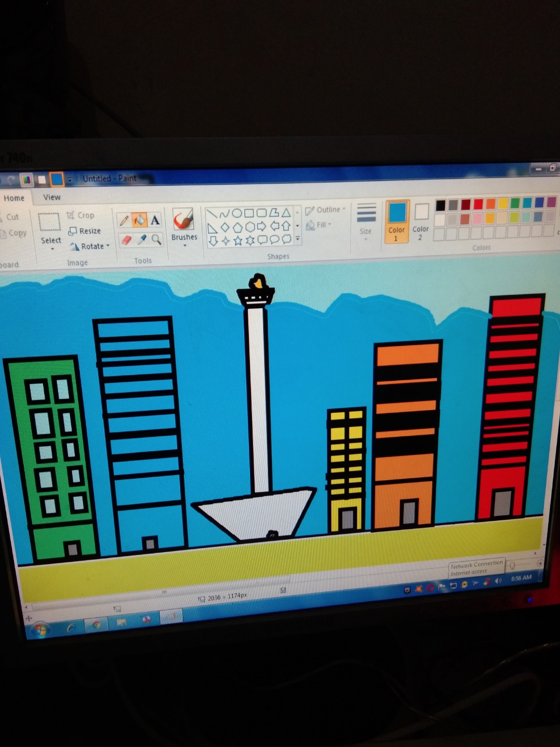
Task: Select the Color picker eyedropper tool
Action: click(142, 240)
